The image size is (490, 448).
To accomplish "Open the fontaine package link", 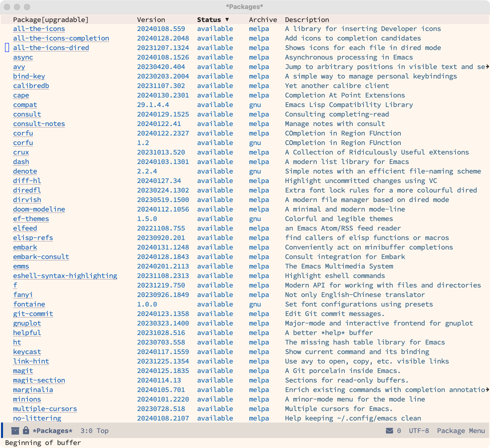I will [29, 304].
